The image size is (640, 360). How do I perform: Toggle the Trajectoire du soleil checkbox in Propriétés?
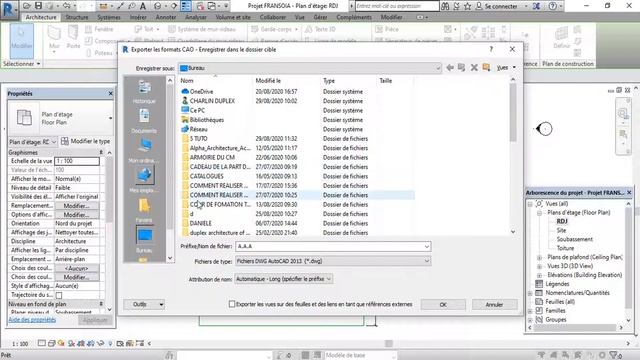coord(59,295)
